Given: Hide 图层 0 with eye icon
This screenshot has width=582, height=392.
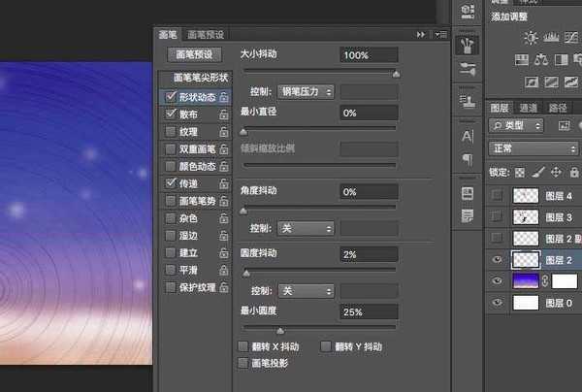Looking at the screenshot, I should (x=498, y=303).
